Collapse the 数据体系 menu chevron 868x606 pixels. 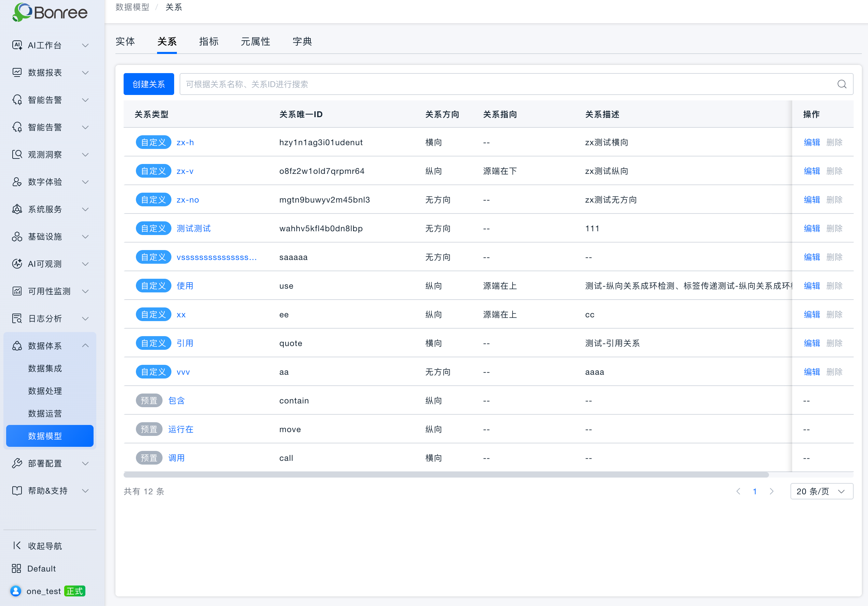[85, 345]
